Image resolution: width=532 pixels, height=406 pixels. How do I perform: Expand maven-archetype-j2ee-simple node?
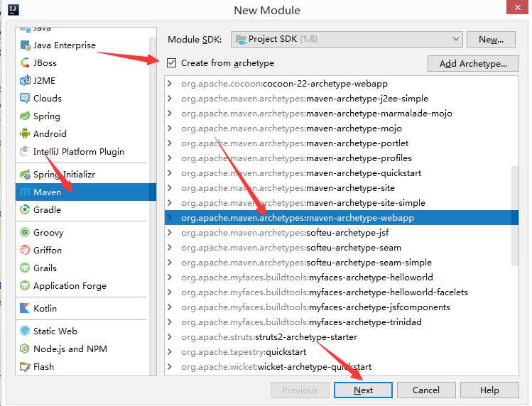(x=170, y=99)
